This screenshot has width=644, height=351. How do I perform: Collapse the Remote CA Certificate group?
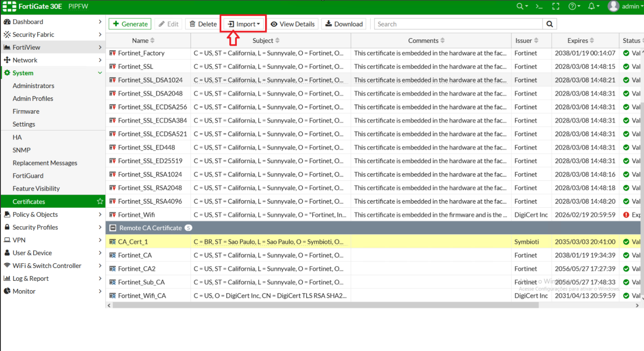point(113,228)
